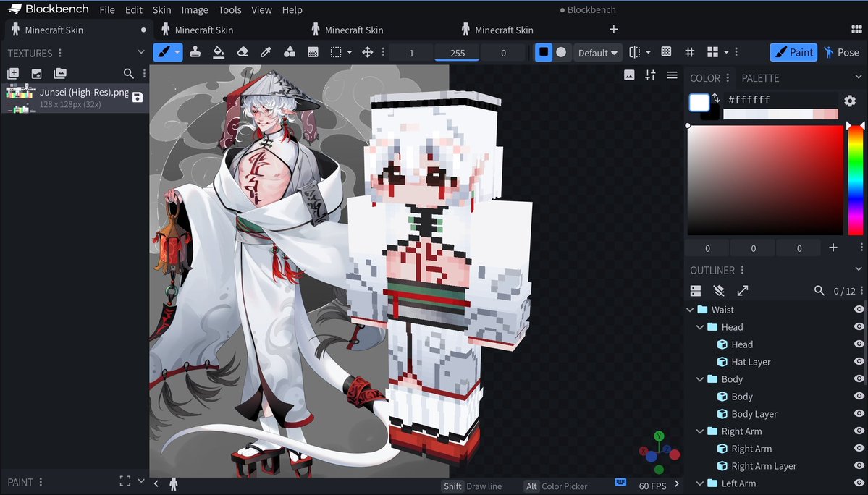Search the outliner with magnifier
The width and height of the screenshot is (868, 495).
pos(819,290)
